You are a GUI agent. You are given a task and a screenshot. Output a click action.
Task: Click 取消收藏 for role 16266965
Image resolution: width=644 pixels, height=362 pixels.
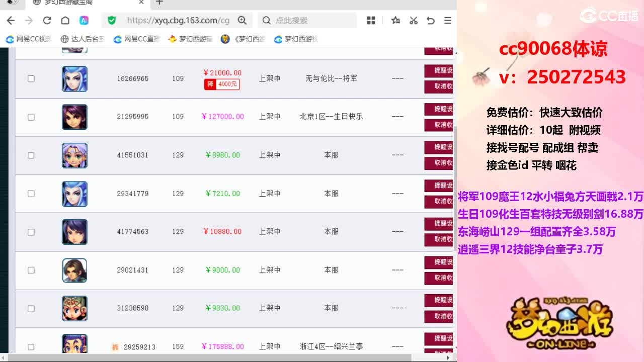(439, 86)
